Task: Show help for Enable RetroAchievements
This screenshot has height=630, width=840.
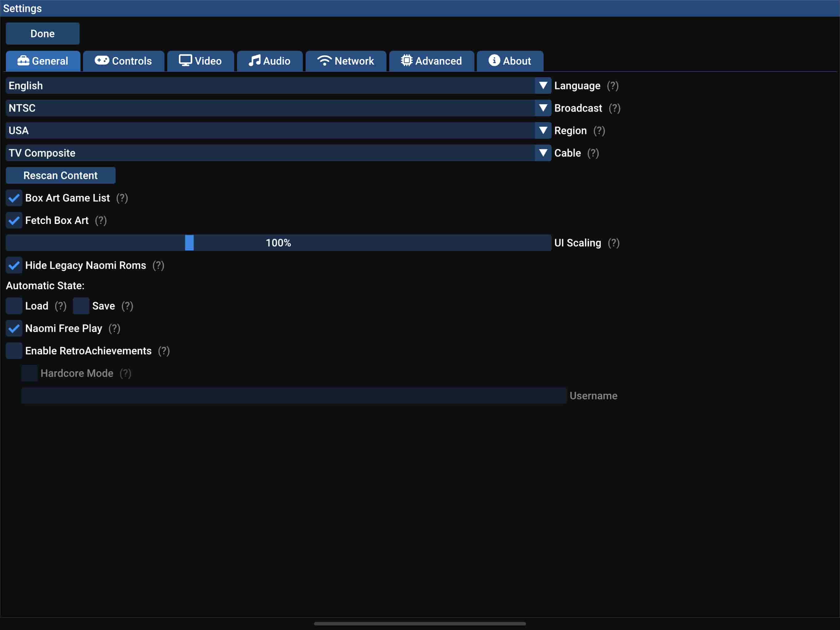Action: 164,351
